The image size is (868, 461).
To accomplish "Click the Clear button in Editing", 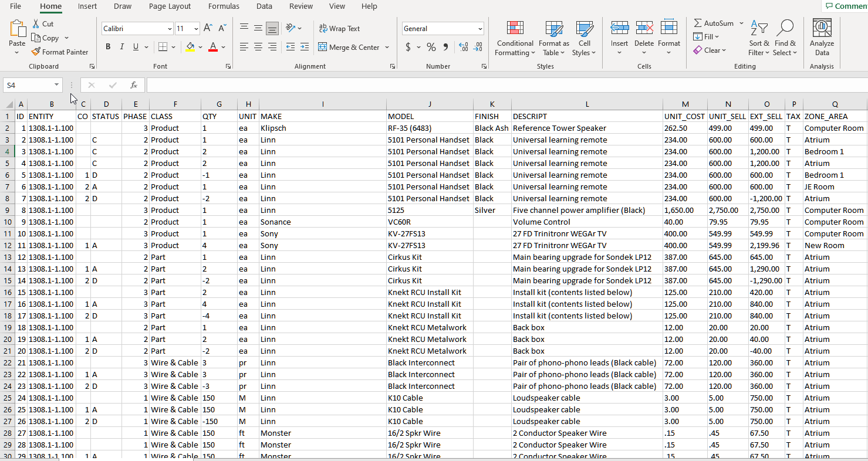I will tap(710, 50).
